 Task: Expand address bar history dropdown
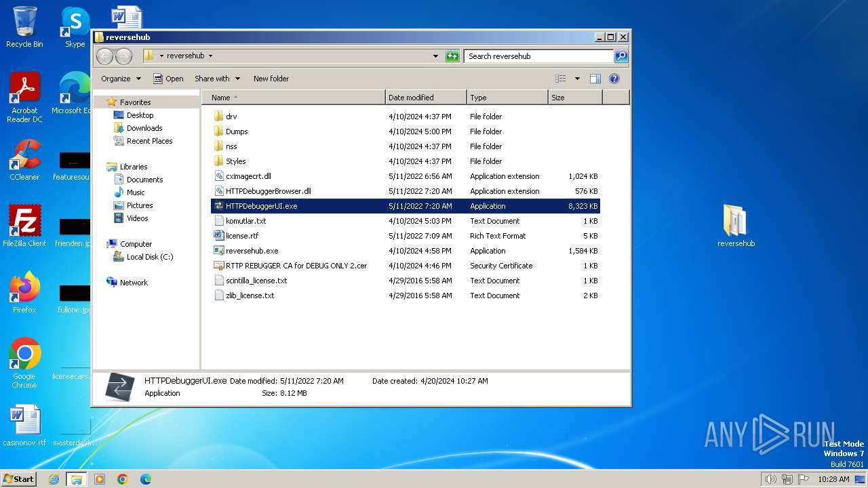(x=435, y=56)
